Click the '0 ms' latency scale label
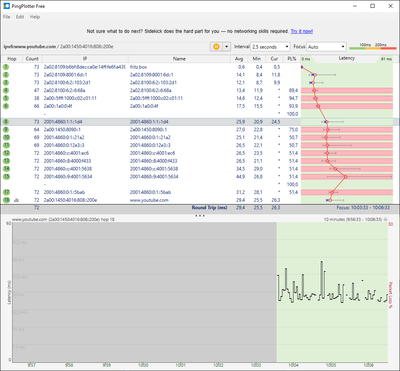This screenshot has width=400, height=371. coord(306,59)
